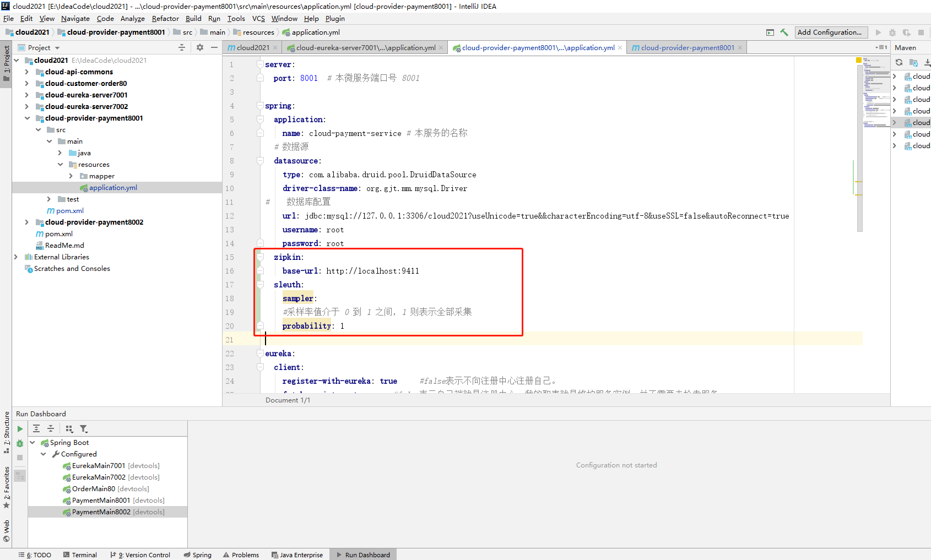This screenshot has width=931, height=560.
Task: Click the code minimap preview
Action: coord(876,92)
